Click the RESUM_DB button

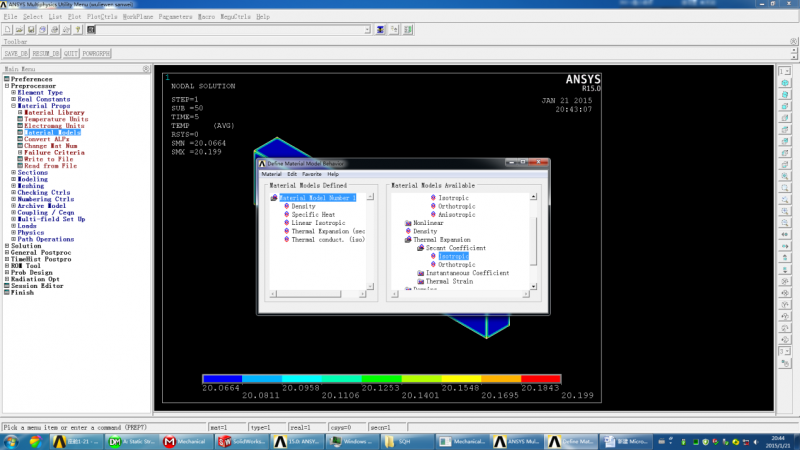click(x=46, y=54)
